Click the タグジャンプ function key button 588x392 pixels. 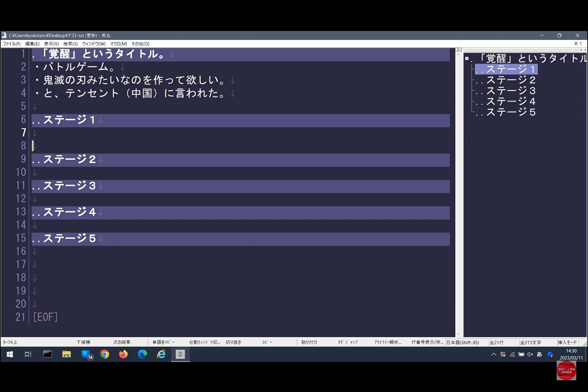pyautogui.click(x=348, y=342)
